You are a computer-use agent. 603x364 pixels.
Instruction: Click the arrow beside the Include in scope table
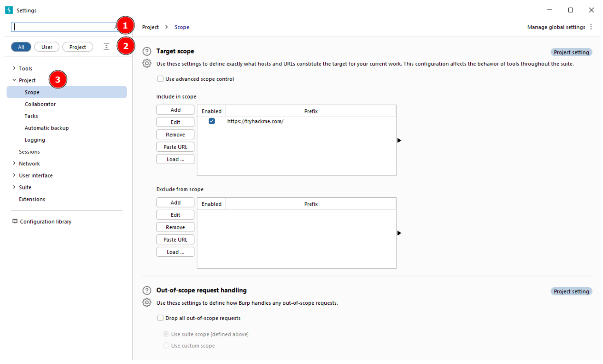pos(399,140)
